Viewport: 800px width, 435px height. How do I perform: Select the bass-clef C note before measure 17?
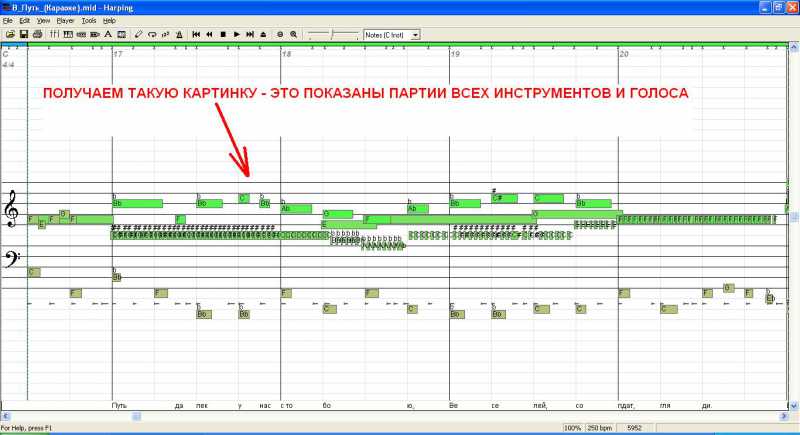34,272
